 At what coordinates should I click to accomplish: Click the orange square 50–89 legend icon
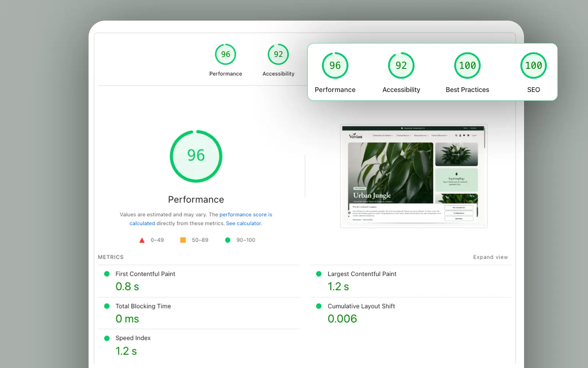click(x=183, y=240)
